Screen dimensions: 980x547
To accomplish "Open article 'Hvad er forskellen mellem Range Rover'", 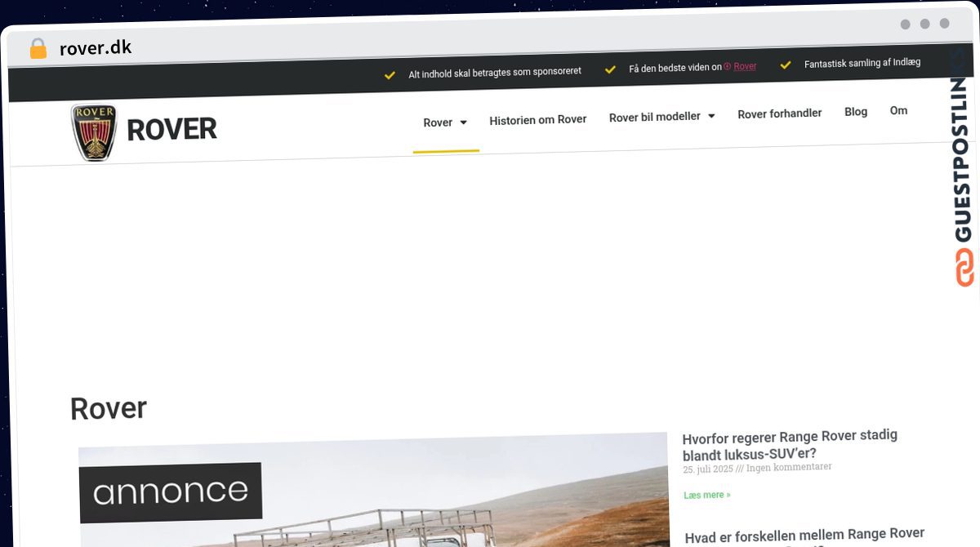I will coord(804,536).
